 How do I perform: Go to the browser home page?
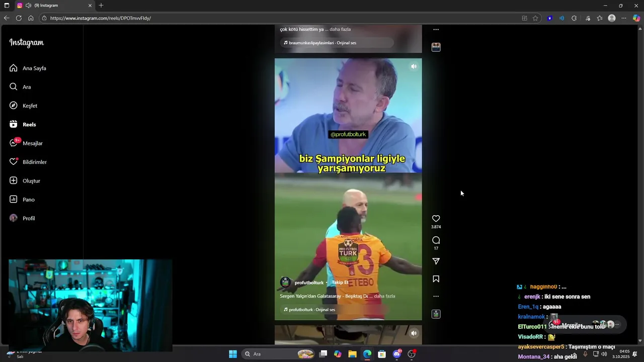[31, 18]
